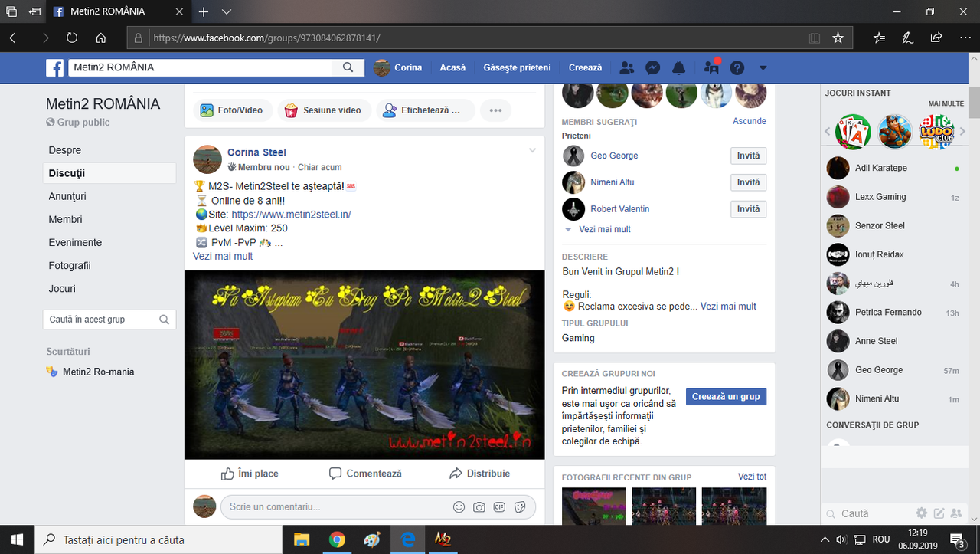Click Creează un grup button
980x554 pixels.
pos(726,397)
